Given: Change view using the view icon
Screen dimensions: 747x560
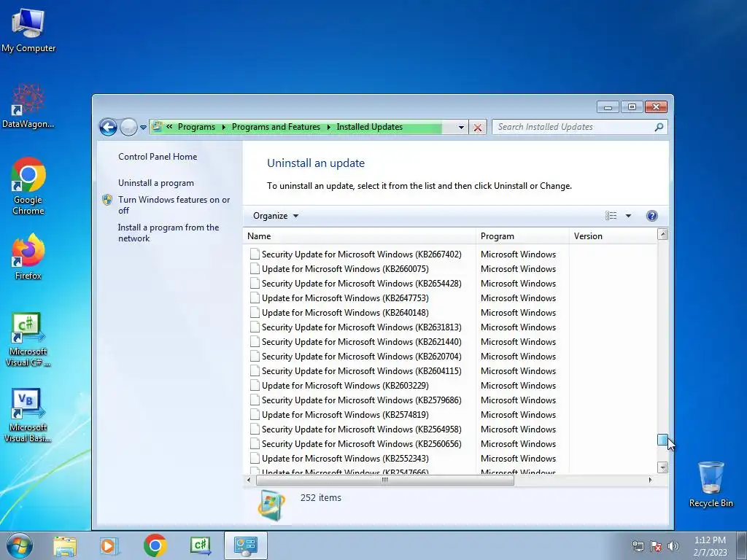Looking at the screenshot, I should click(611, 216).
